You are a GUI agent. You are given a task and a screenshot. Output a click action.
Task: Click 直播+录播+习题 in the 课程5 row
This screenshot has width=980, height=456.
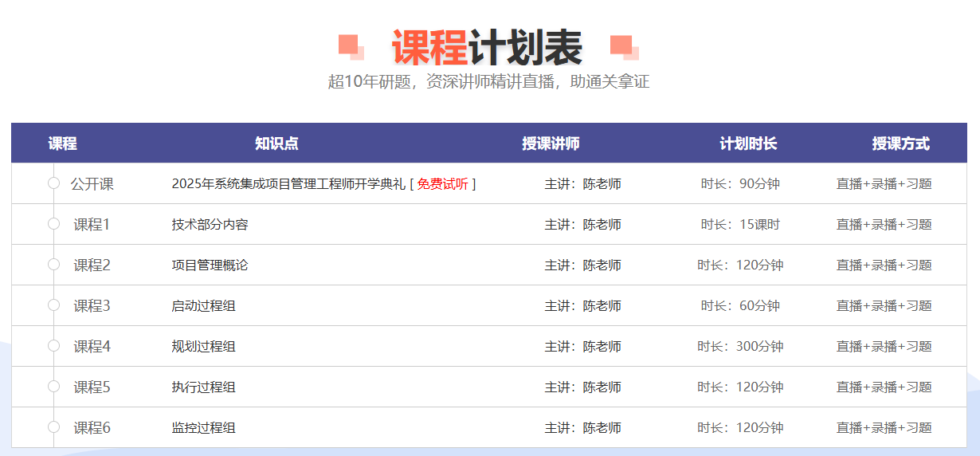[x=884, y=387]
